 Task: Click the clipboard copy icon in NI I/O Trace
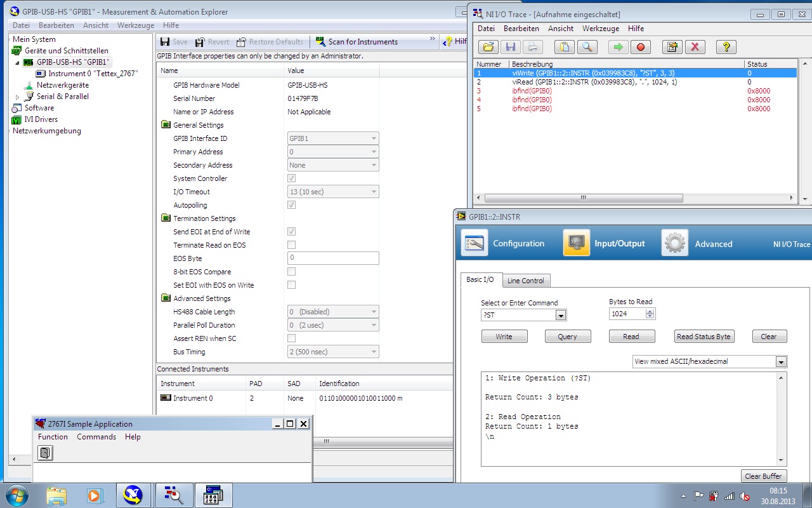pyautogui.click(x=563, y=46)
